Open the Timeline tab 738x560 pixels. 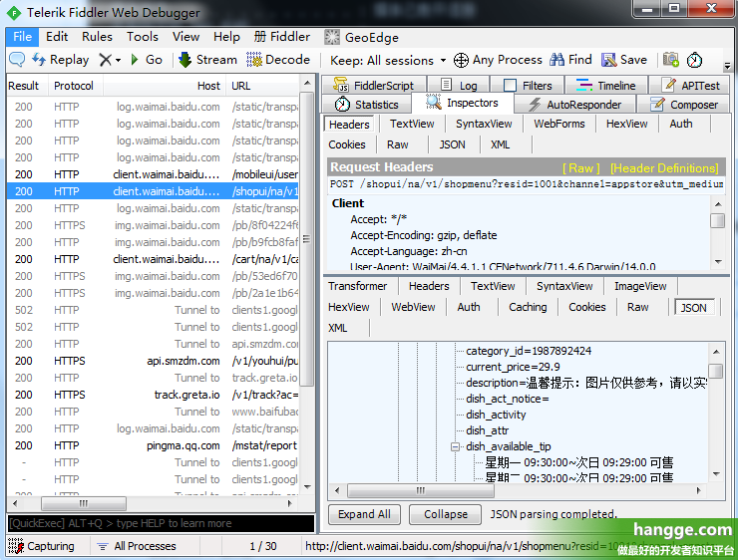(605, 85)
